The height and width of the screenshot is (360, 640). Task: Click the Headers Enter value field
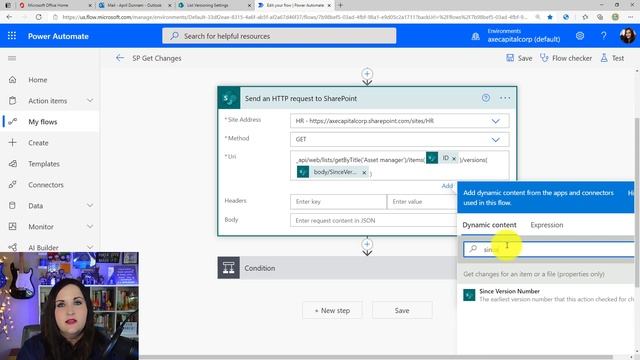pyautogui.click(x=422, y=202)
